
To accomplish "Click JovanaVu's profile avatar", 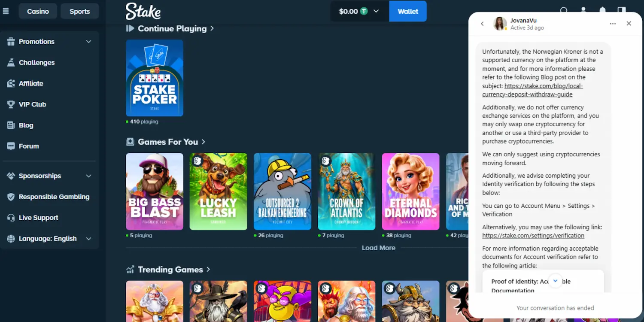I will (500, 24).
